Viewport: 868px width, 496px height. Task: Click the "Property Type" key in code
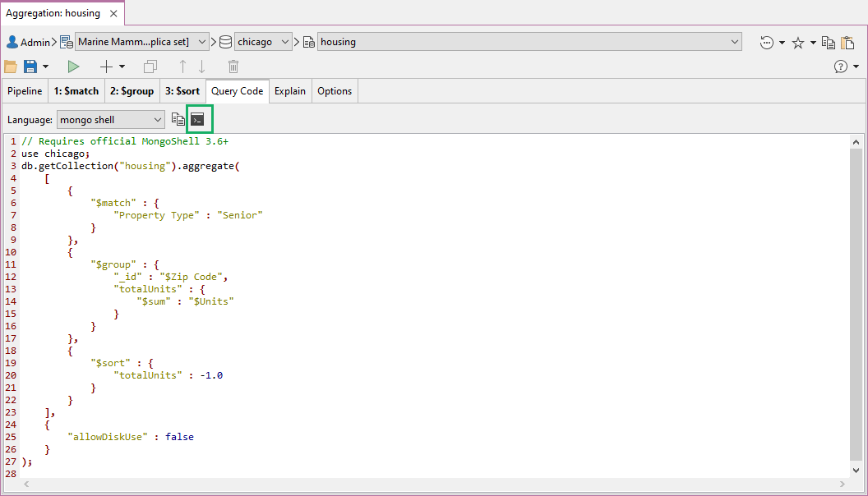[x=157, y=215]
